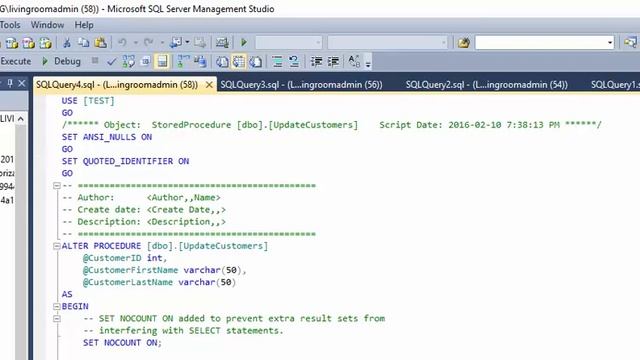Viewport: 640px width, 360px height.
Task: Navigate backward in the editor
Action: coord(176,42)
